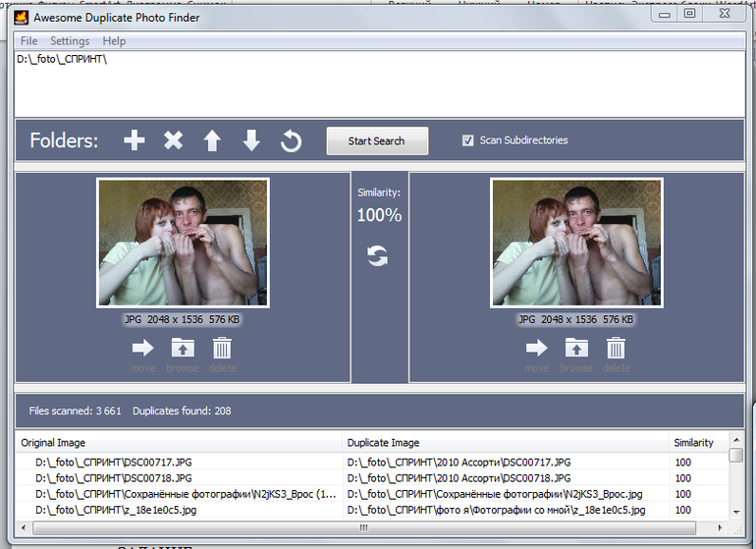Move folder up with the up arrow
This screenshot has height=549, width=756.
(x=212, y=141)
